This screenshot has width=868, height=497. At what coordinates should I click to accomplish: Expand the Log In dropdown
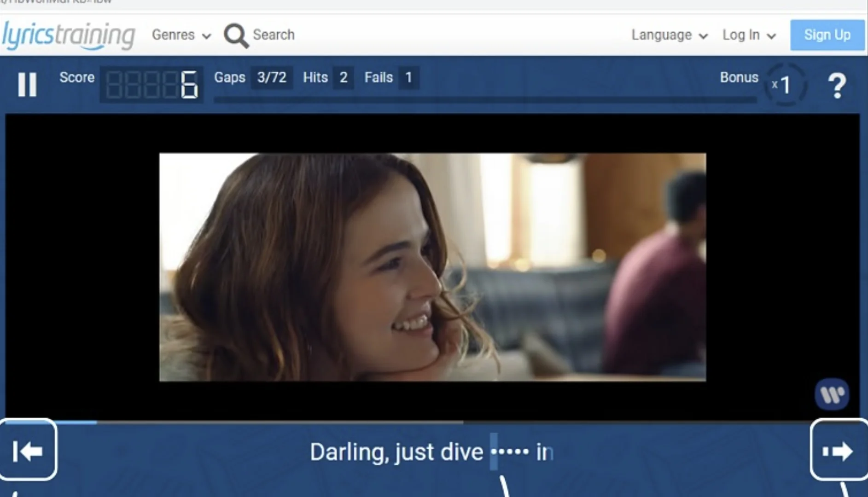[x=748, y=35]
